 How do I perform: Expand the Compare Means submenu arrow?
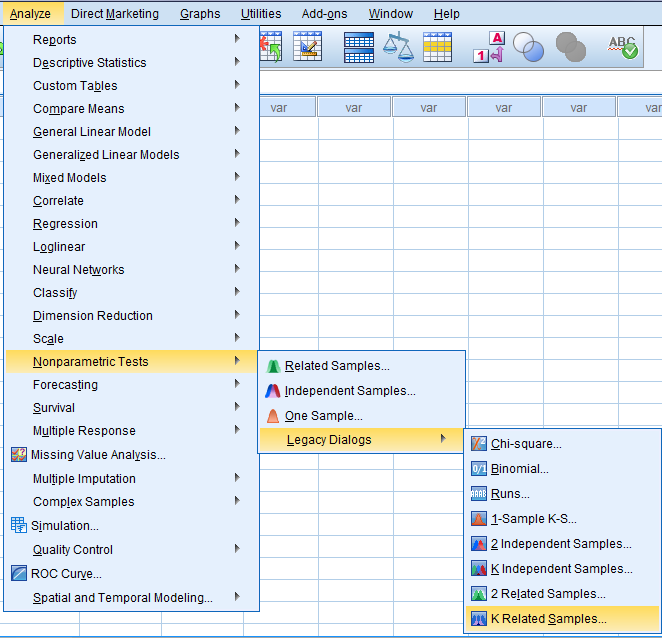[237, 108]
